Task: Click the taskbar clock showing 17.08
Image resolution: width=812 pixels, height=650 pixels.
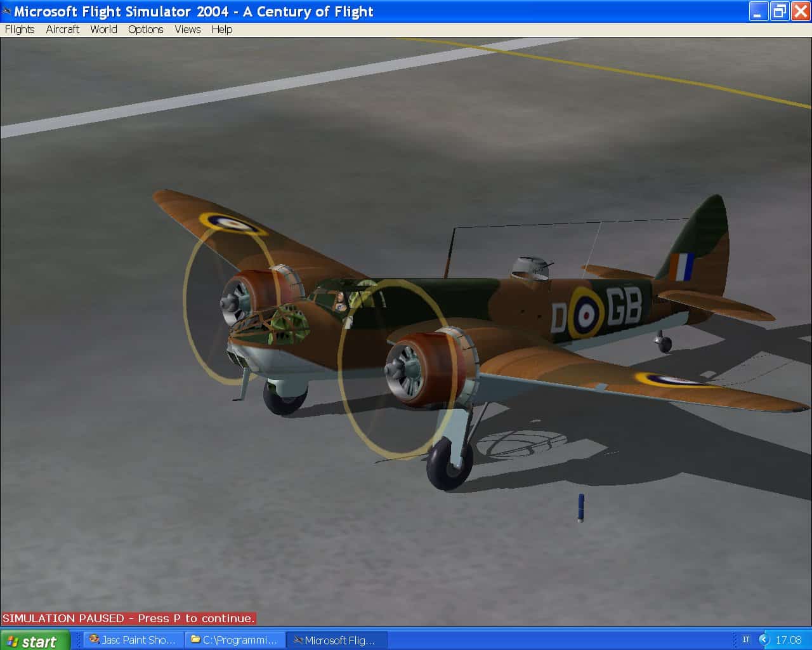Action: pos(789,640)
